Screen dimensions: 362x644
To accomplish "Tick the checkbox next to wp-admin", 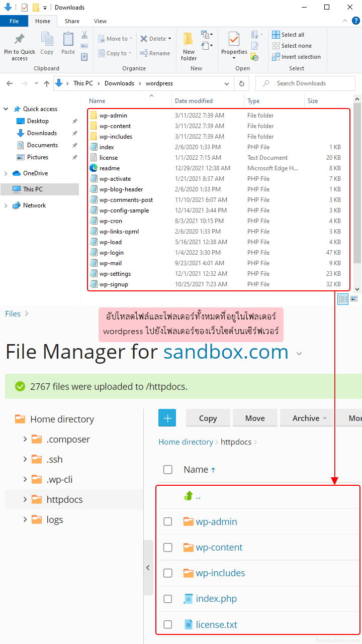I will [x=168, y=522].
